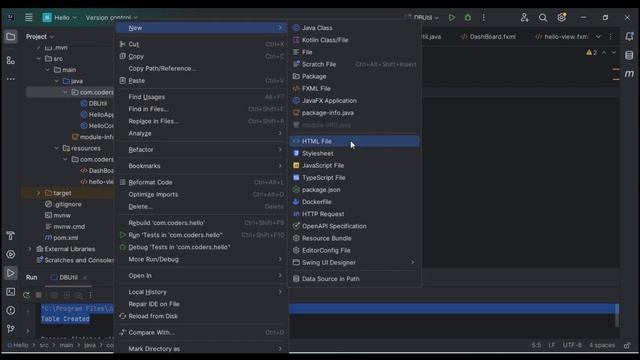Viewport: 640px width, 360px height.
Task: Open IDE settings gear icon
Action: pyautogui.click(x=562, y=18)
